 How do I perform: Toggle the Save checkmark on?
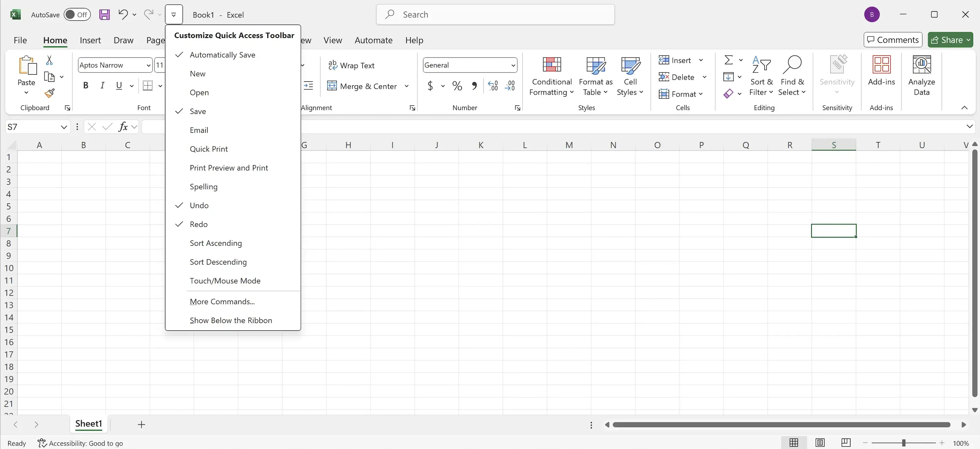click(x=197, y=111)
